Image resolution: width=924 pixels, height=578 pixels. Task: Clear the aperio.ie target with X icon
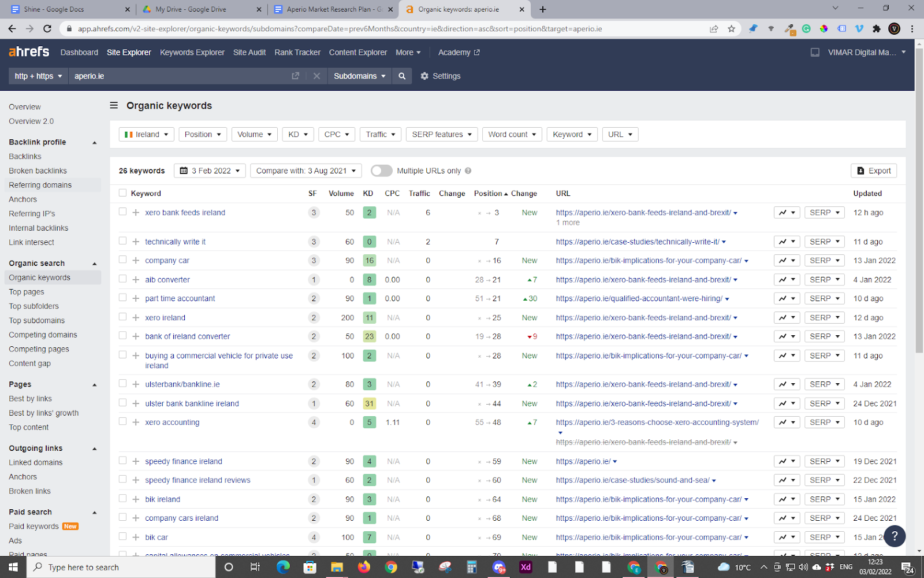(316, 76)
